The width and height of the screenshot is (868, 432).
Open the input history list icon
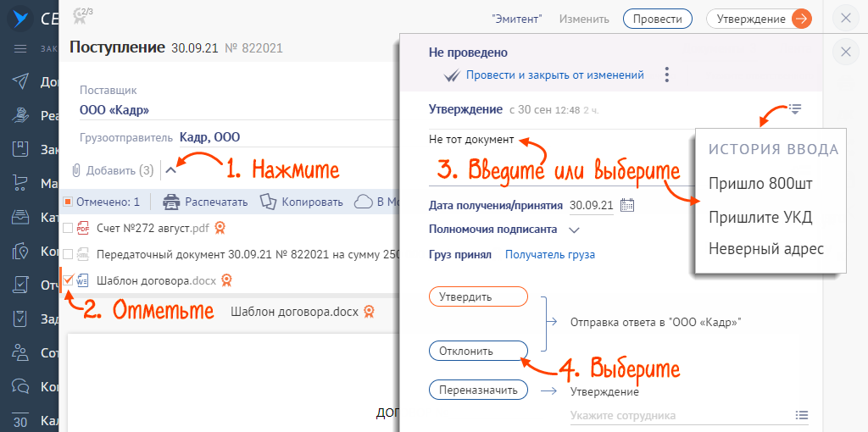[794, 108]
